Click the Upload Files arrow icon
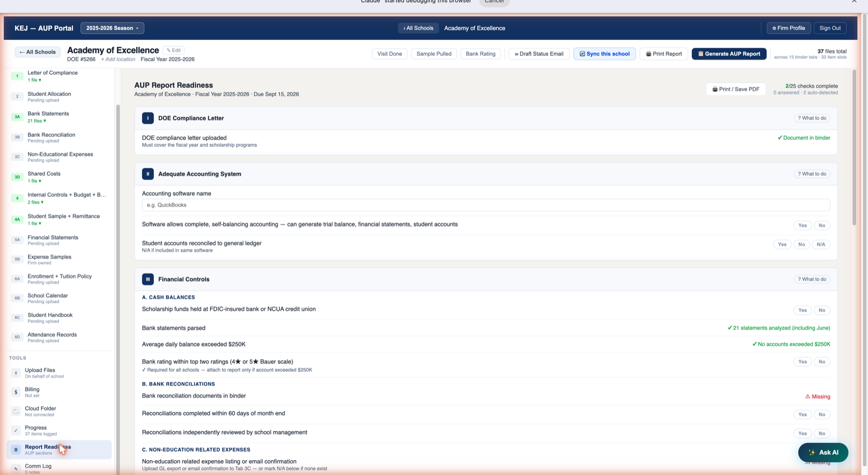Viewport: 868px width, 475px height. [x=16, y=373]
